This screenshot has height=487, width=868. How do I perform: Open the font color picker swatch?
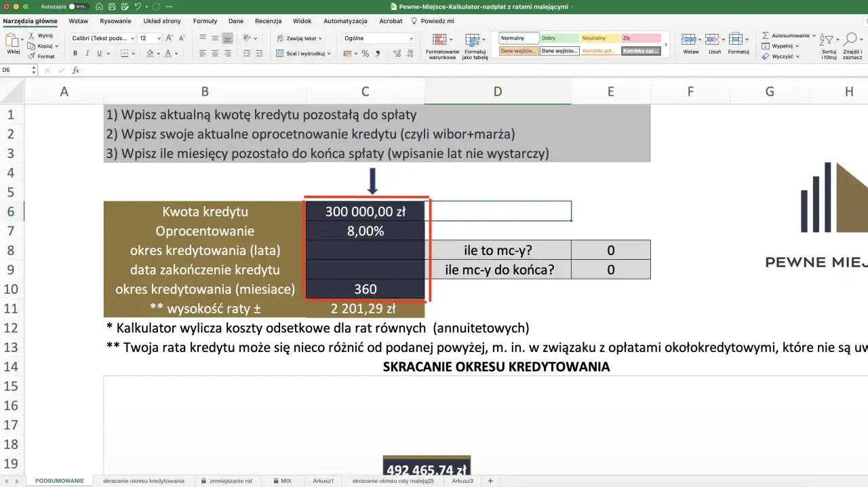(x=168, y=53)
